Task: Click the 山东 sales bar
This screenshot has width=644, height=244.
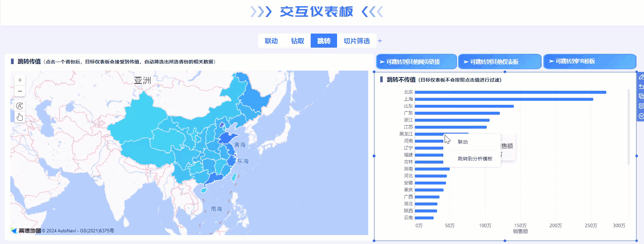Action: 464,106
